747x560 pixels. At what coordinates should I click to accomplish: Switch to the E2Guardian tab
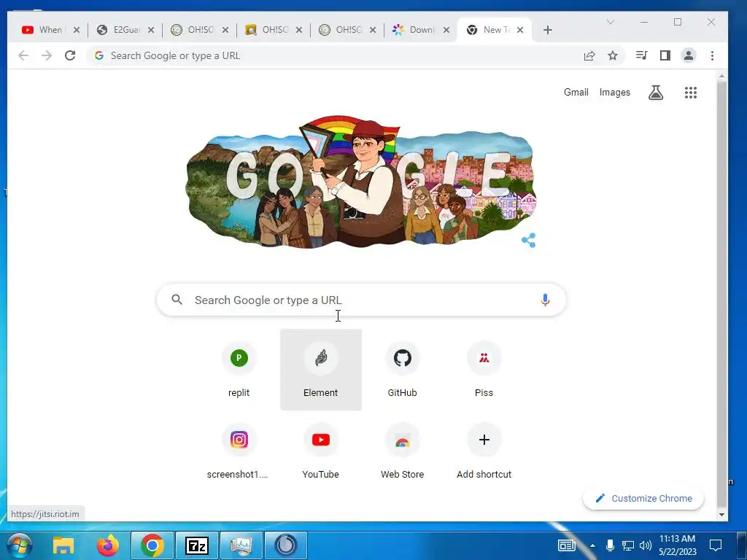[124, 30]
